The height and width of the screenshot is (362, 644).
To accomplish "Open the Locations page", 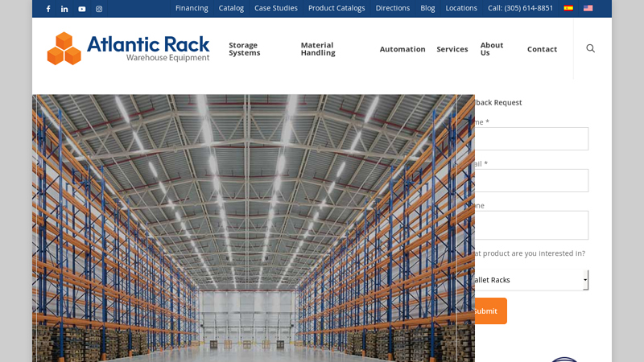I will pyautogui.click(x=461, y=8).
